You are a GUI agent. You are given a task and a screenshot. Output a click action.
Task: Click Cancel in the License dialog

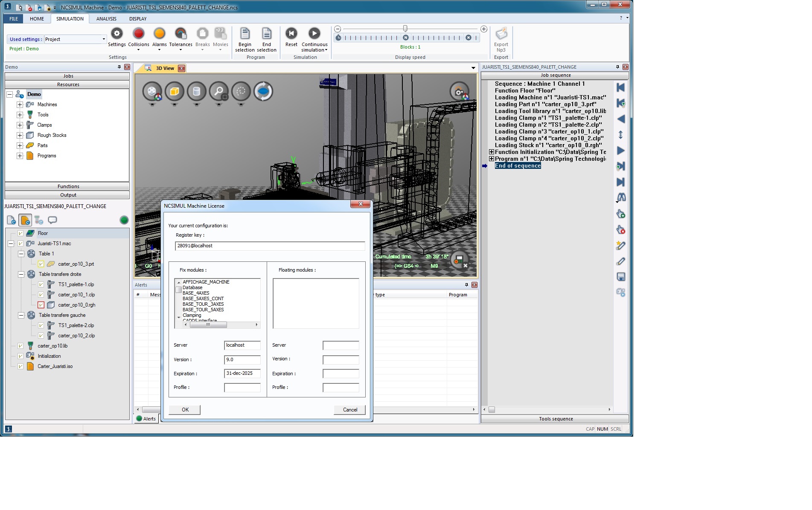tap(350, 410)
